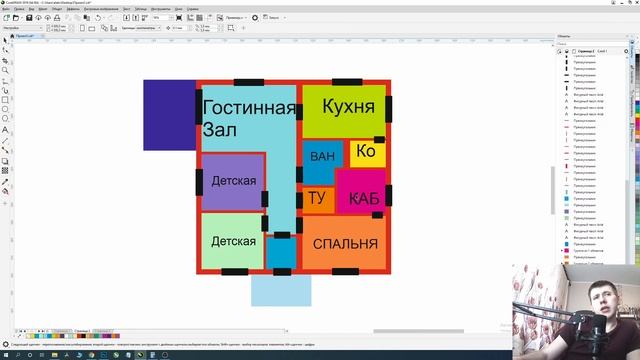Click the Objects docker search field
The image size is (640, 360).
click(592, 44)
